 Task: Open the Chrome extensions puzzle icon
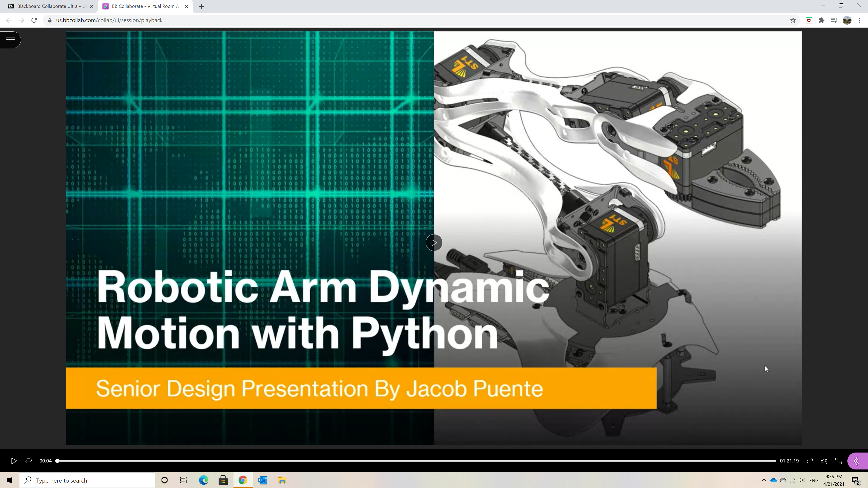[821, 20]
